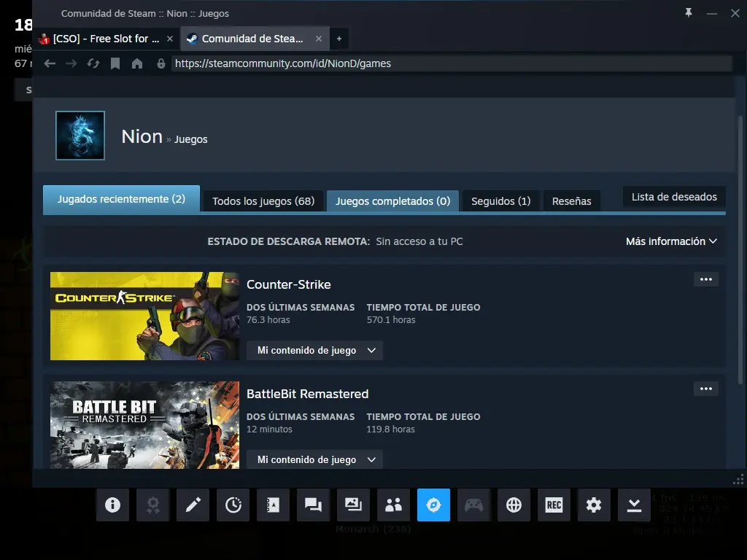The width and height of the screenshot is (747, 560).
Task: Click Counter-Strike '570.1 horas' total
Action: (x=391, y=320)
